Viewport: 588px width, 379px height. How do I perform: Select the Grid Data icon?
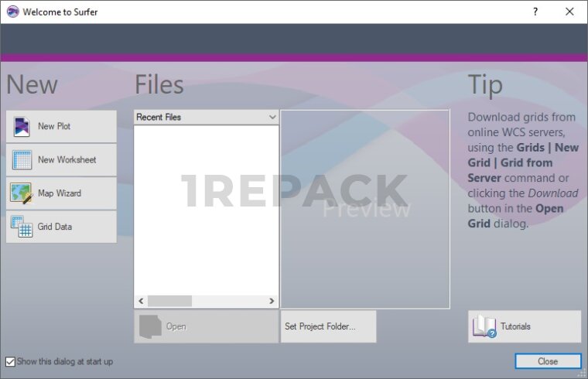[22, 227]
